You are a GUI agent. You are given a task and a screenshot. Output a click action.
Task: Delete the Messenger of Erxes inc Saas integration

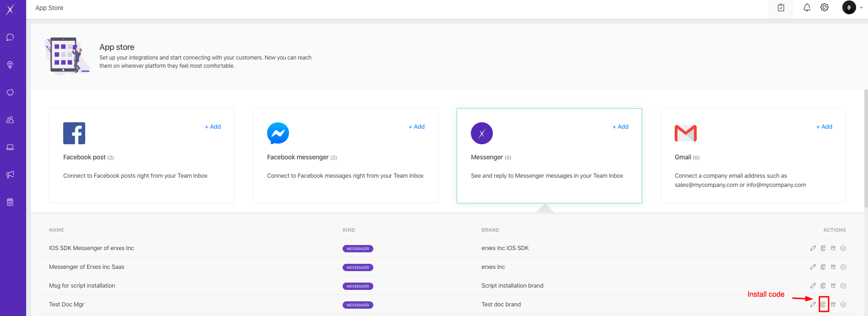[843, 267]
